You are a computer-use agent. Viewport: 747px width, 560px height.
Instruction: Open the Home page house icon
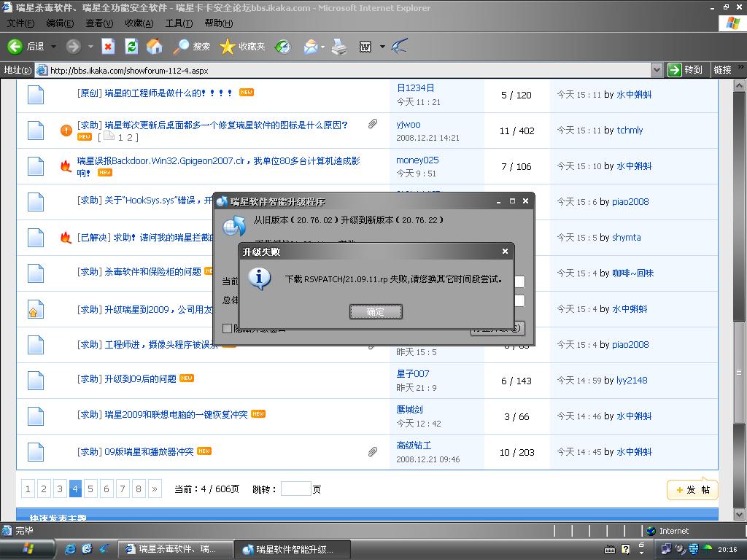(154, 46)
